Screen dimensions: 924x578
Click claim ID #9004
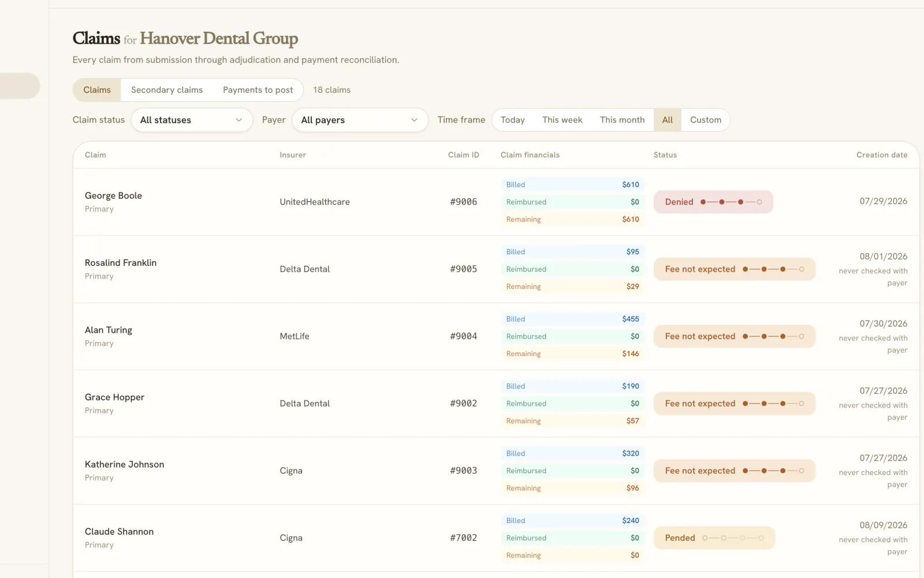[x=464, y=336]
